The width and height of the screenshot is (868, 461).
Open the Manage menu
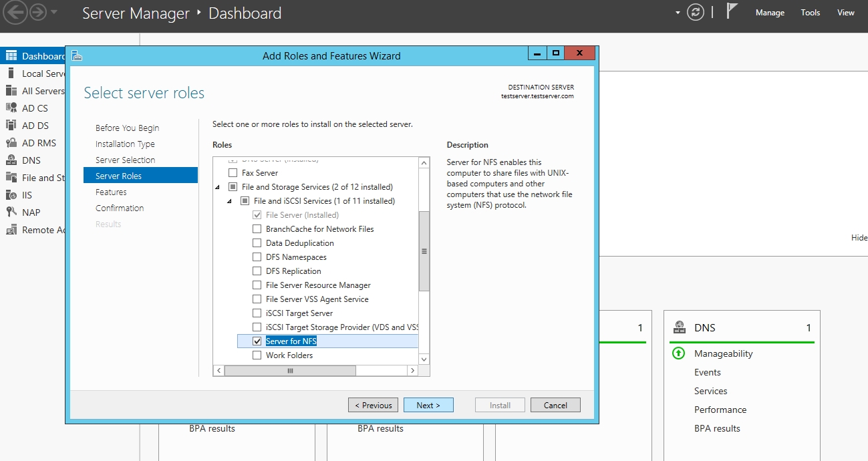(770, 13)
